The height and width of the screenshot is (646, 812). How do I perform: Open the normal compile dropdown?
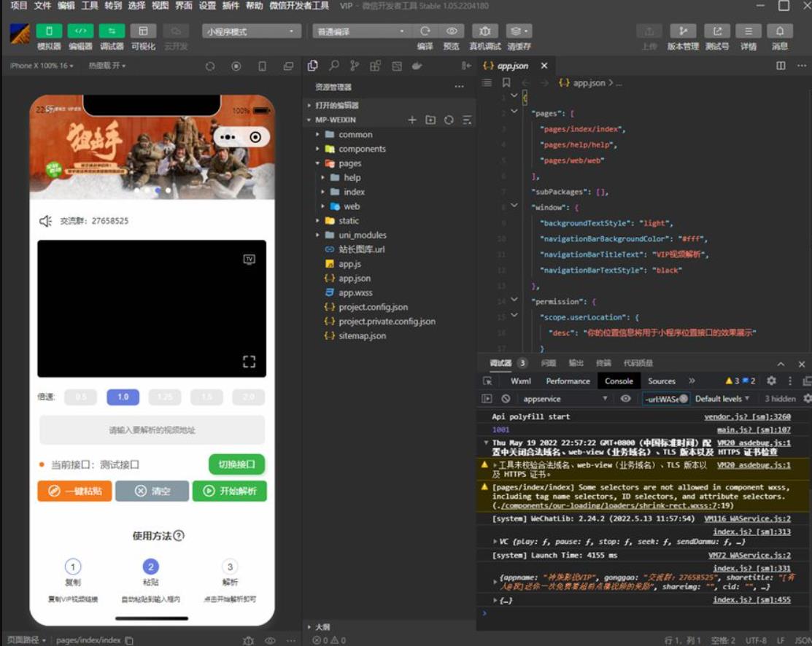(x=361, y=31)
